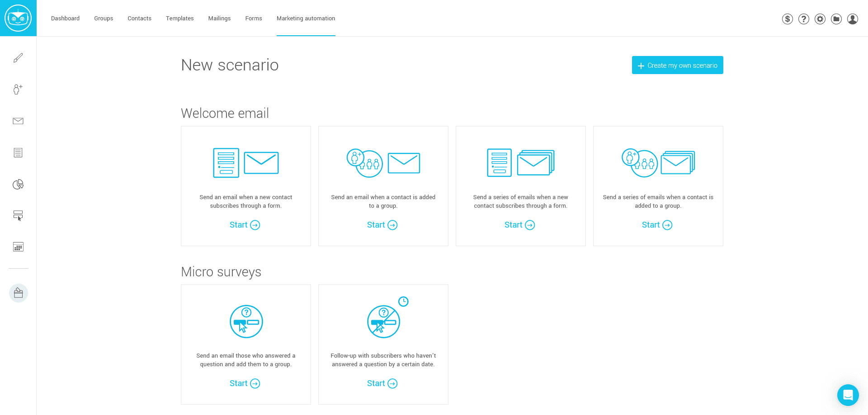Open the Groups section from the top menu
868x415 pixels.
point(103,19)
